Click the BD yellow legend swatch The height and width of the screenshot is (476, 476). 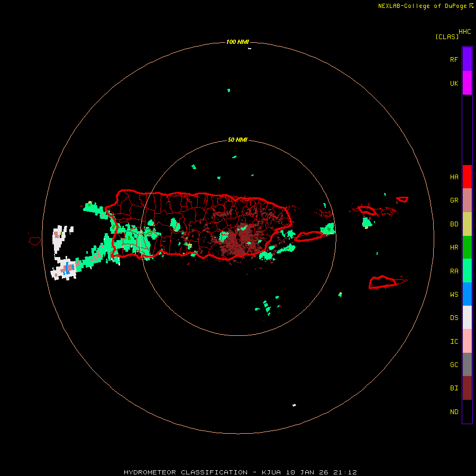click(x=467, y=224)
